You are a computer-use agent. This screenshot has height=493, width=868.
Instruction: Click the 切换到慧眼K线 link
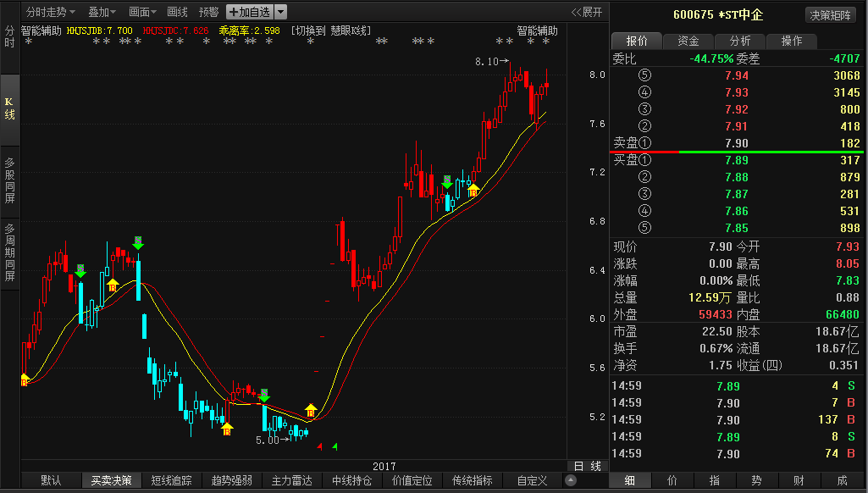point(330,30)
